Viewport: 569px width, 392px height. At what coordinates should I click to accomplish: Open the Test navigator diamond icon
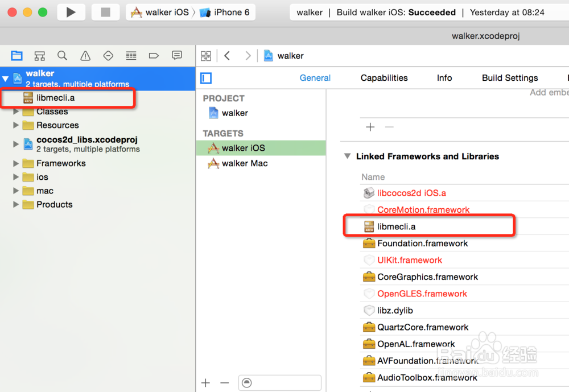[x=108, y=56]
